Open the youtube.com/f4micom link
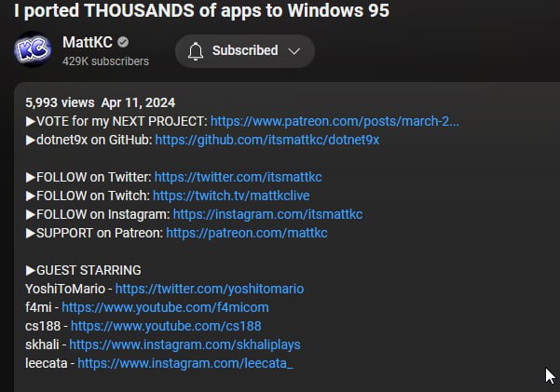 [x=165, y=307]
